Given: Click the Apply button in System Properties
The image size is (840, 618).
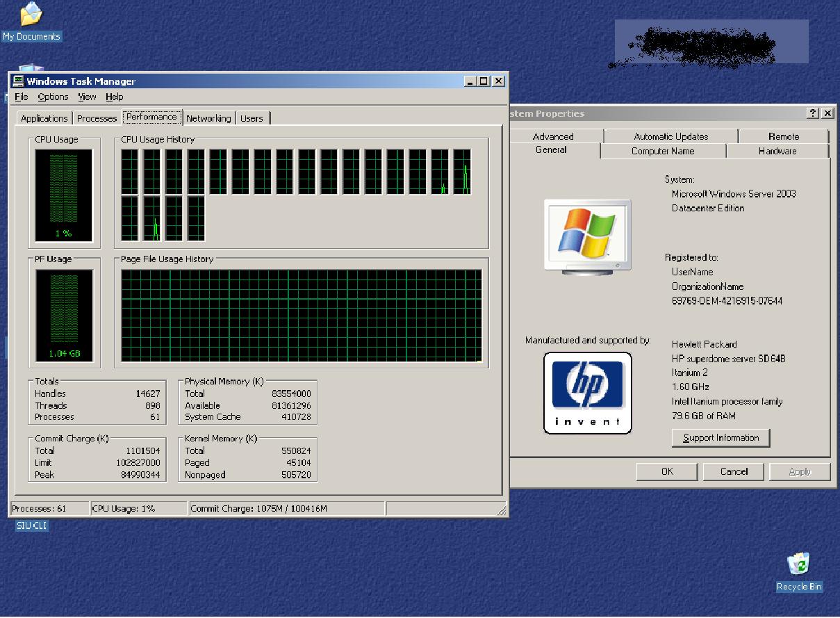Looking at the screenshot, I should point(800,471).
